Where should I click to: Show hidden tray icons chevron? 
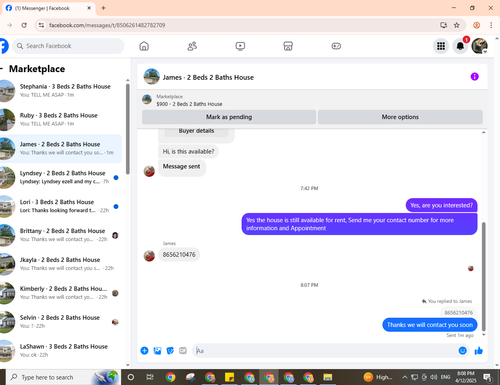click(x=404, y=377)
